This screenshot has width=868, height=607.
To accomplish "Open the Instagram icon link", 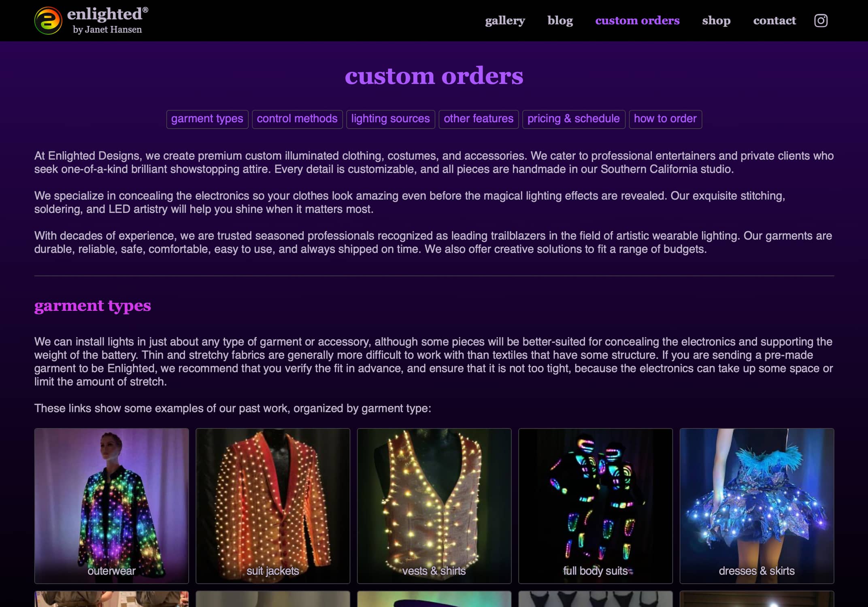I will click(821, 21).
